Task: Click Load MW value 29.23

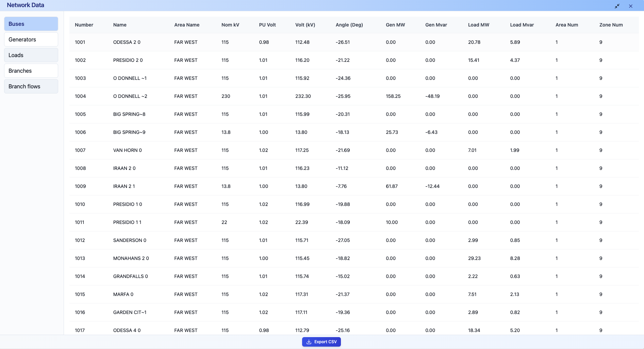Action: pyautogui.click(x=475, y=258)
